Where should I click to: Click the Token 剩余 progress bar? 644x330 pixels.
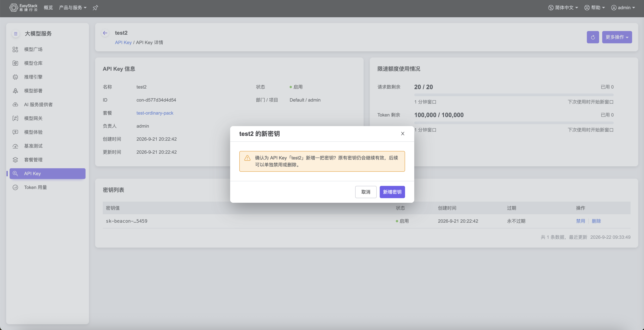pos(514,123)
